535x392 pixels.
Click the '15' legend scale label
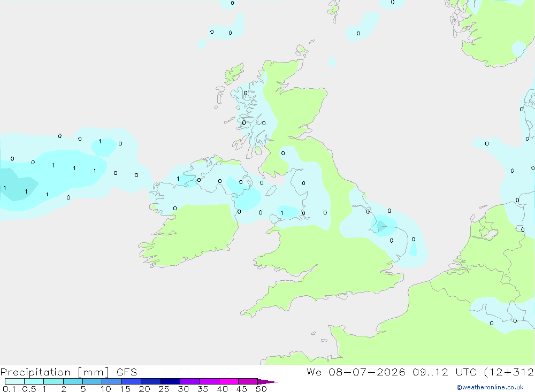click(x=125, y=389)
